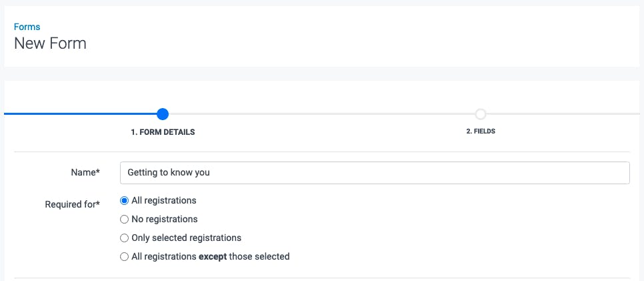The height and width of the screenshot is (281, 644).
Task: Focus the Name text input field
Action: click(374, 172)
